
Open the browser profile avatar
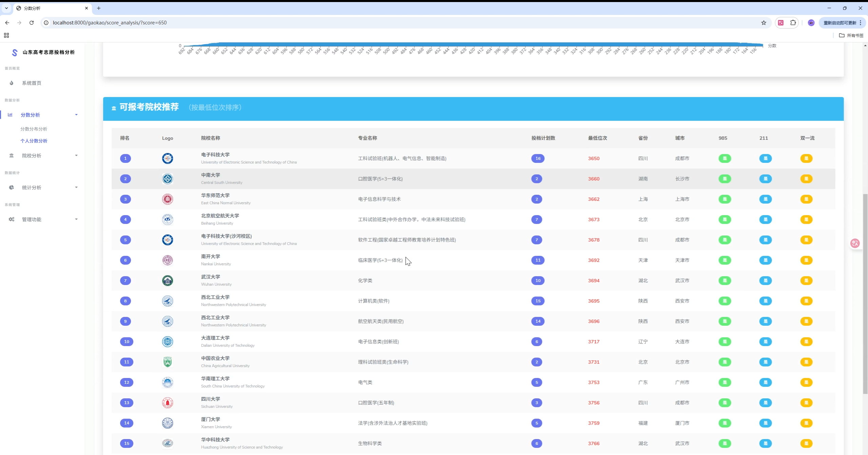[x=811, y=23]
